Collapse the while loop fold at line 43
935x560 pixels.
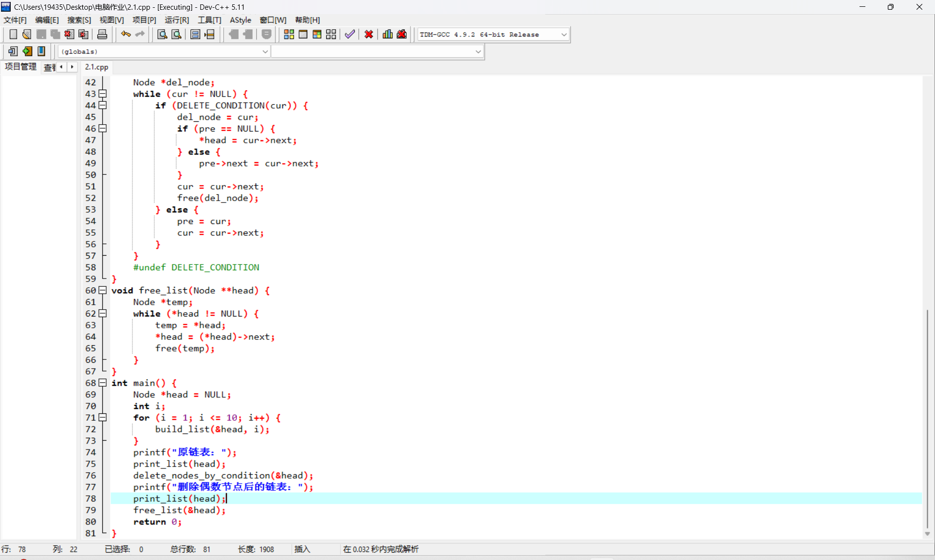click(x=103, y=93)
